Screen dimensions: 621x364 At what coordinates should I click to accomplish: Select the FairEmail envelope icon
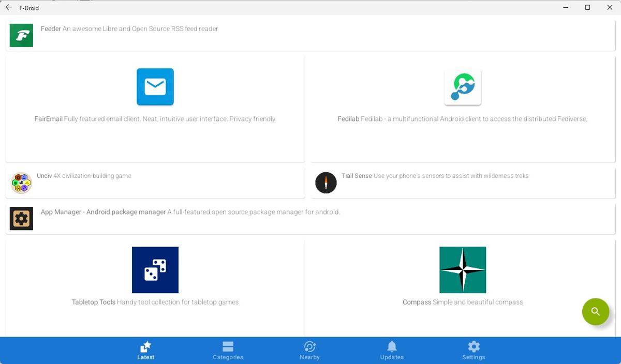[x=155, y=86]
